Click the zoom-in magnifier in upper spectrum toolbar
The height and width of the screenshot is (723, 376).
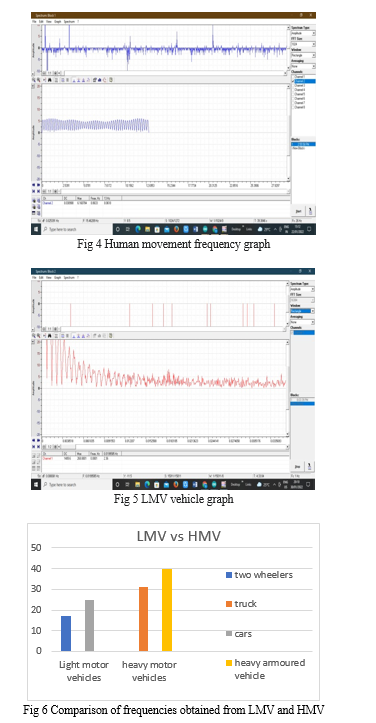[x=34, y=80]
